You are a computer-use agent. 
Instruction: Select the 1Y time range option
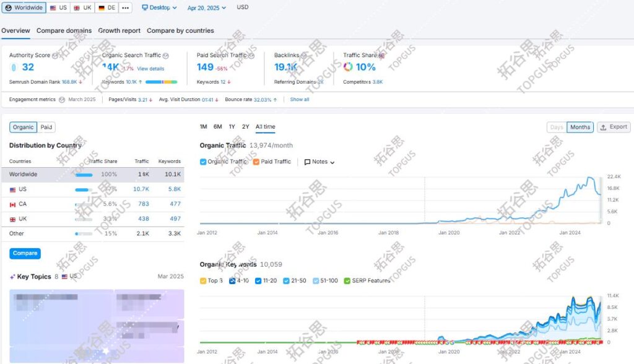pos(232,127)
